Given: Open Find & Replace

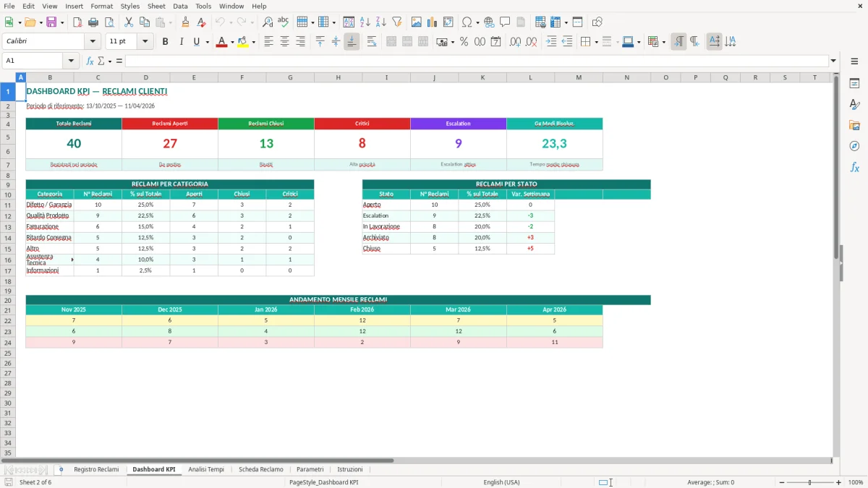Looking at the screenshot, I should coord(268,22).
